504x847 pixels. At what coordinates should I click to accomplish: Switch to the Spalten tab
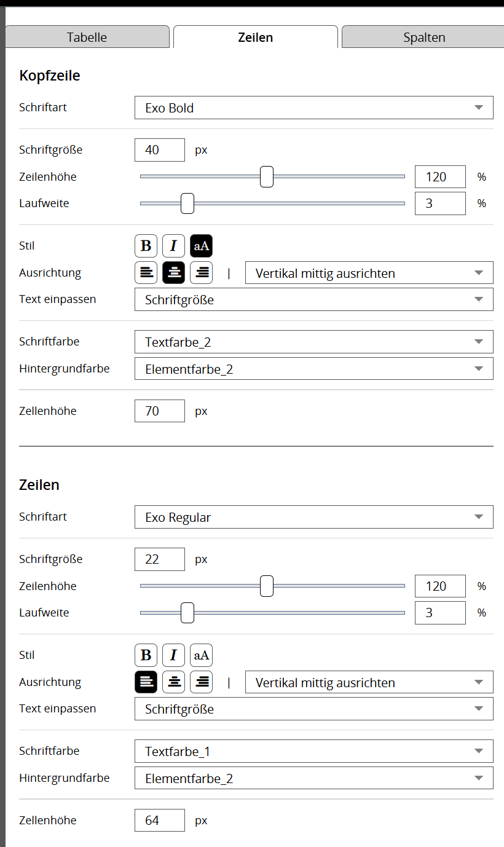click(x=423, y=37)
